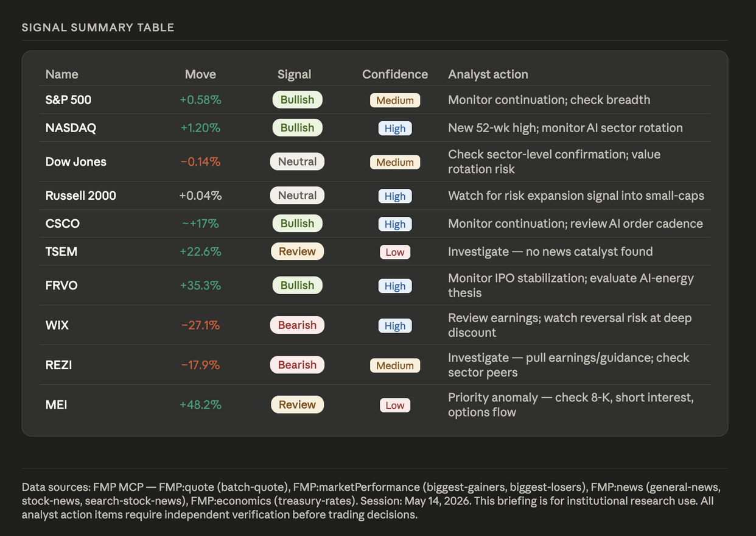The height and width of the screenshot is (536, 756).
Task: Click the Bullish badge for S&P 500
Action: (x=297, y=100)
